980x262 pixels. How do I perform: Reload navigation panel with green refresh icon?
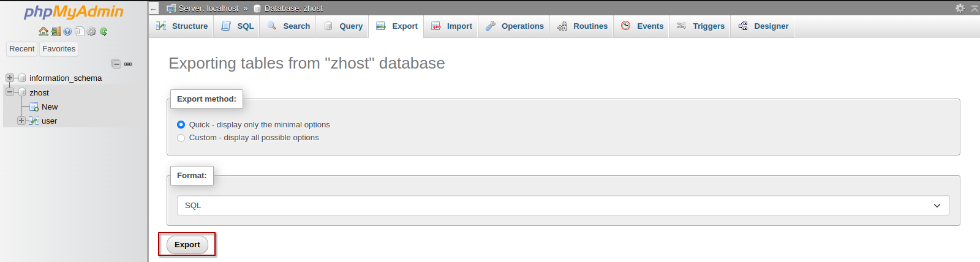pos(104,31)
